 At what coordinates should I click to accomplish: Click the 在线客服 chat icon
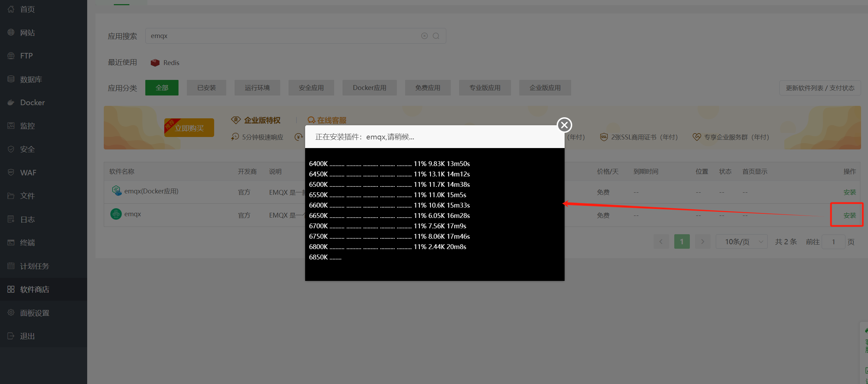click(311, 120)
